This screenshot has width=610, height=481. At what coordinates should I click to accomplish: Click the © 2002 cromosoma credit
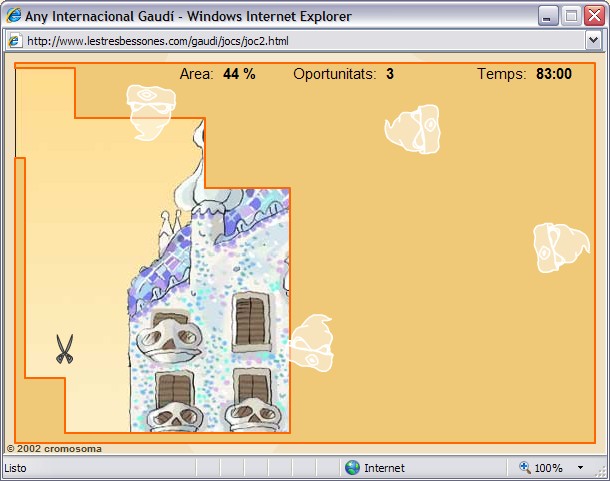tap(54, 449)
